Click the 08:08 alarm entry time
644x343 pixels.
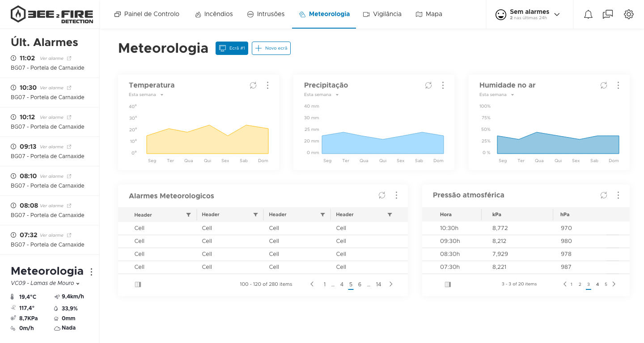pos(29,205)
